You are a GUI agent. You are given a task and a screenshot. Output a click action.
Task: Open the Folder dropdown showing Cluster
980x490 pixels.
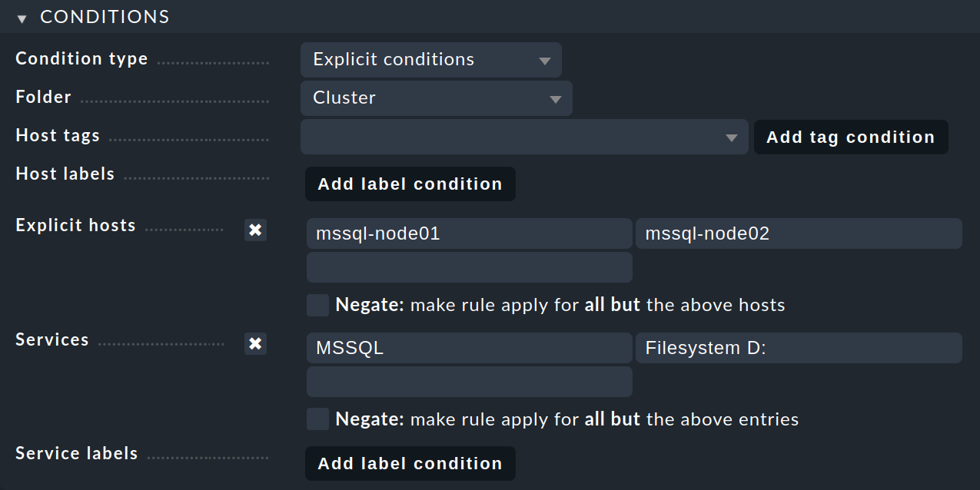(437, 98)
